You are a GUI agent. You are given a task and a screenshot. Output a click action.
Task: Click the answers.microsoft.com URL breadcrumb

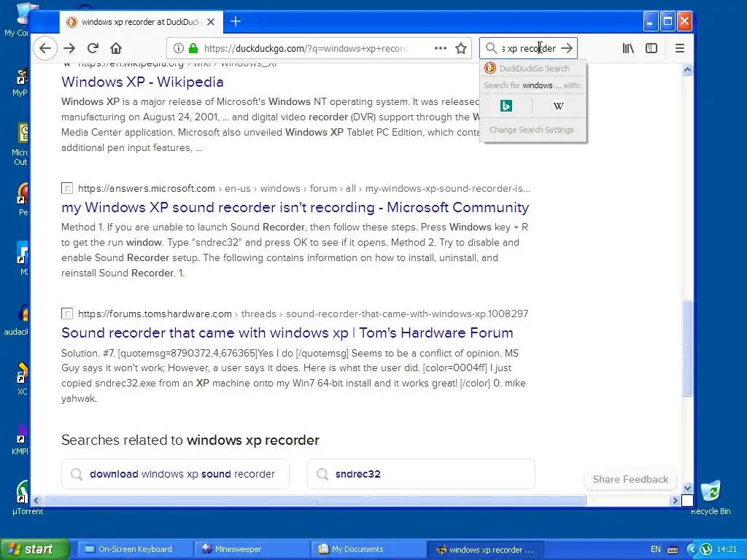click(x=304, y=189)
